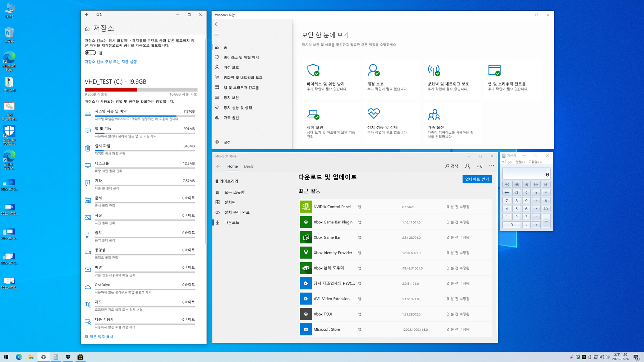Screen dimensions: 644x362
Task: Open the downloads indicator showing 6
Action: click(480, 166)
